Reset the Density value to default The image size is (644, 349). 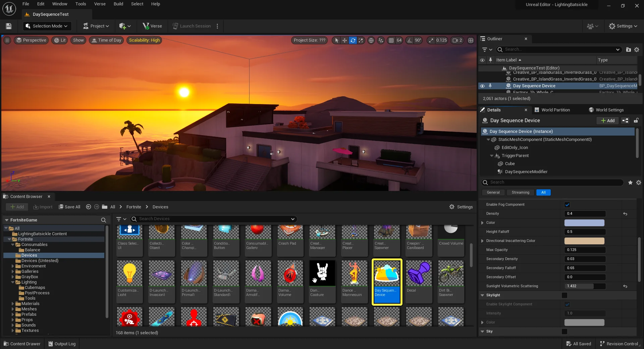[x=625, y=214]
